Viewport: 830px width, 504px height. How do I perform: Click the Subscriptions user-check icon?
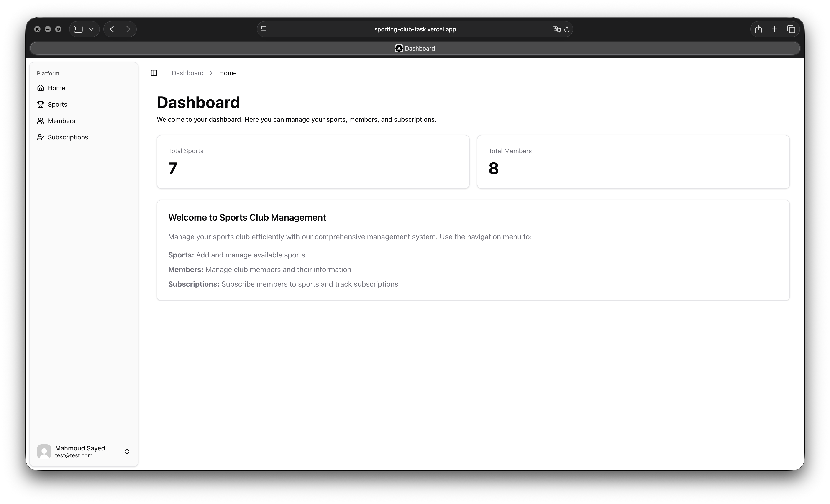40,137
